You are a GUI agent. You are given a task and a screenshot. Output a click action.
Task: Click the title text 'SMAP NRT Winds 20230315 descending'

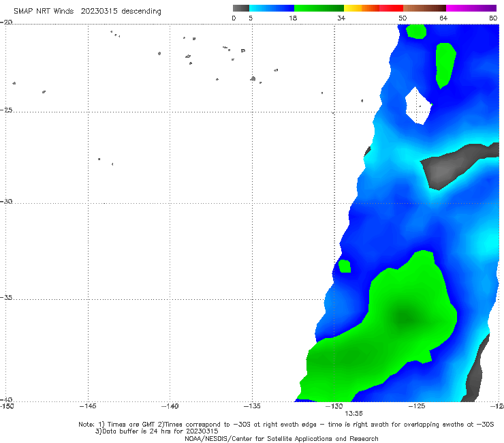87,11
